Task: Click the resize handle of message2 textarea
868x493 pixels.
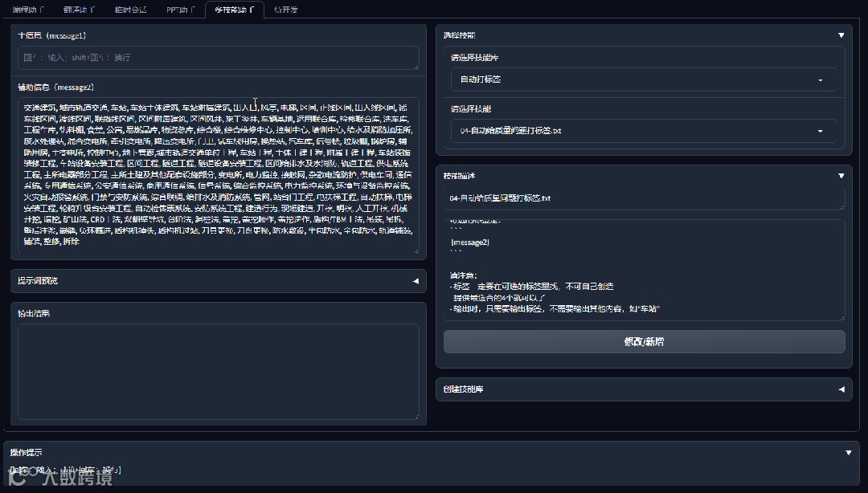Action: tap(416, 251)
